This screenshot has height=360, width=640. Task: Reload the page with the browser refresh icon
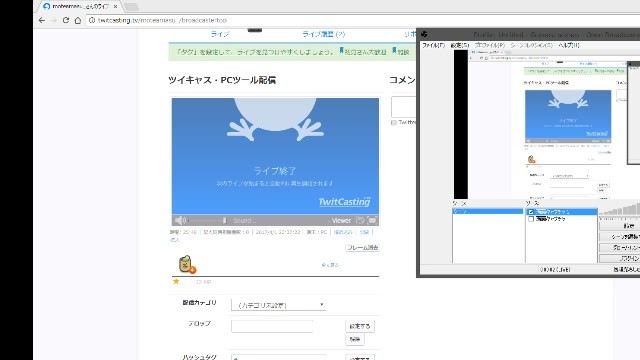click(x=66, y=20)
